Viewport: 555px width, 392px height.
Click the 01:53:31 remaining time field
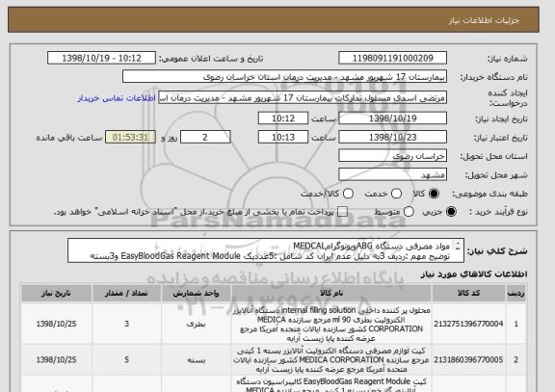[130, 137]
